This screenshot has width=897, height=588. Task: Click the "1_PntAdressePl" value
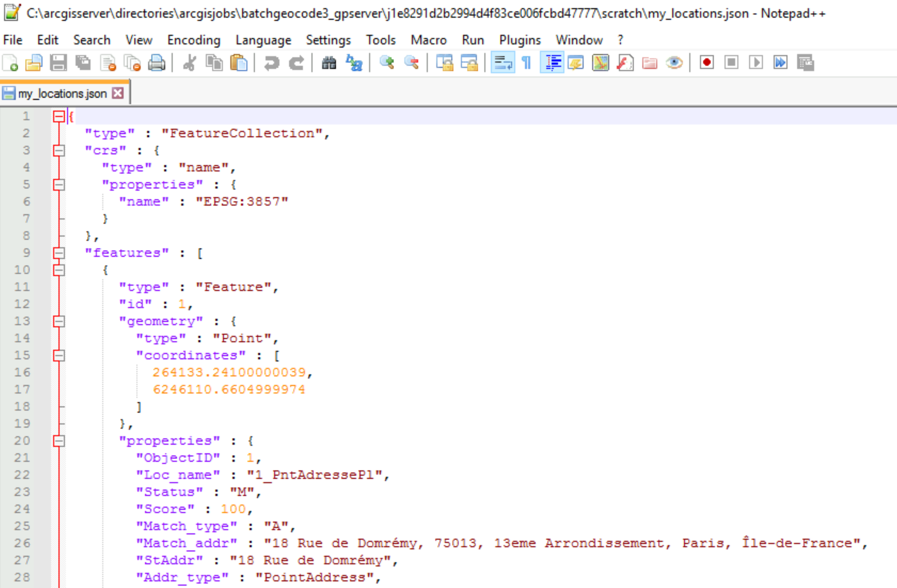click(x=315, y=475)
